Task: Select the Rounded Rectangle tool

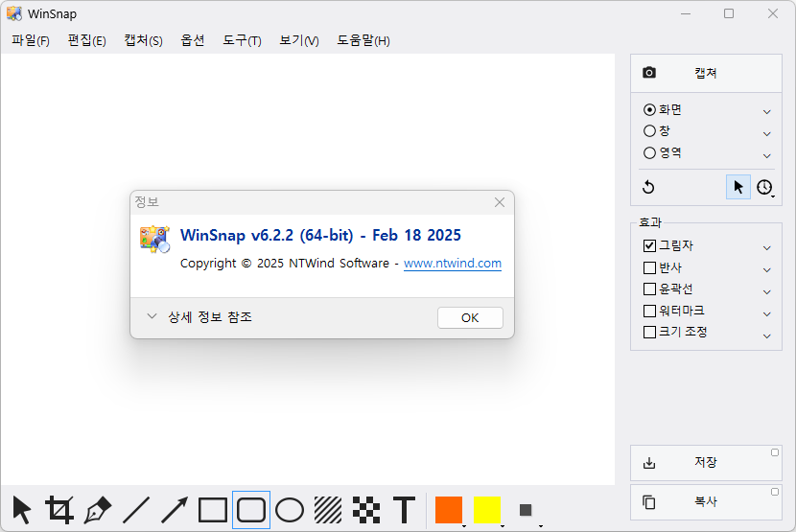Action: pos(251,510)
